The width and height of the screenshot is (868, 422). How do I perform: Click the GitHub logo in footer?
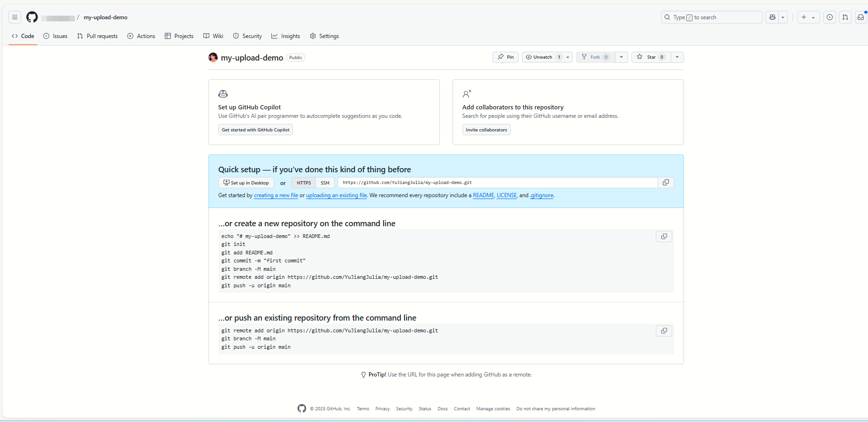302,409
